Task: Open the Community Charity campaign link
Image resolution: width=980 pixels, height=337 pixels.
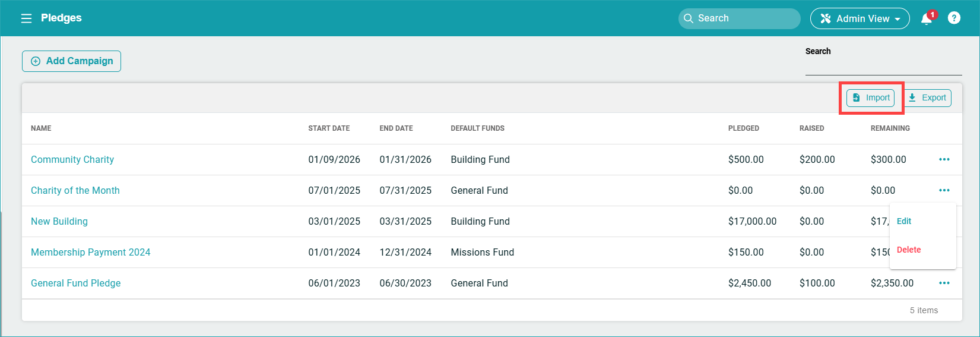Action: click(72, 159)
